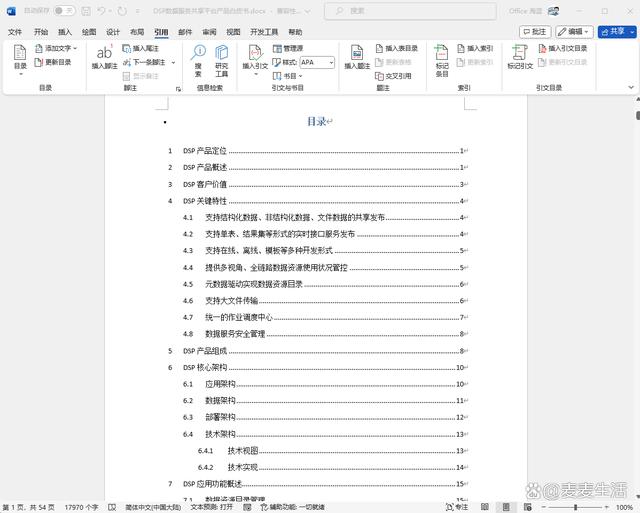This screenshot has width=640, height=513.
Task: Insert an endnote with 插入尾注
Action: click(140, 49)
